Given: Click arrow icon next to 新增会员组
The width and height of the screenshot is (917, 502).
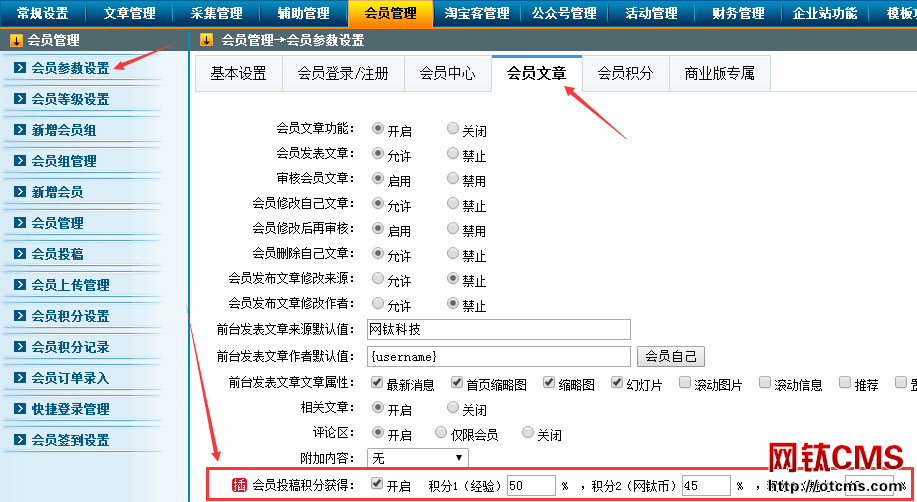Looking at the screenshot, I should pyautogui.click(x=21, y=130).
